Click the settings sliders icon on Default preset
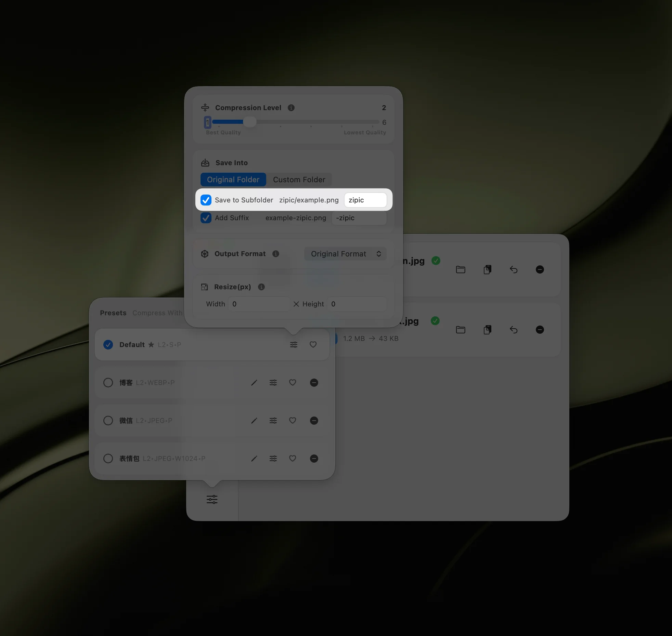This screenshot has width=672, height=636. [x=294, y=345]
